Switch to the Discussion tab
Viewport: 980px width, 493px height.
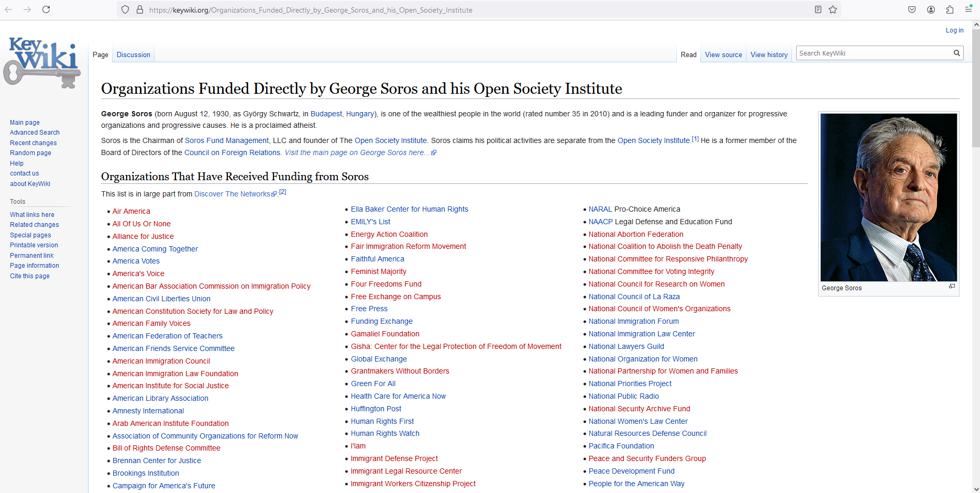tap(134, 54)
